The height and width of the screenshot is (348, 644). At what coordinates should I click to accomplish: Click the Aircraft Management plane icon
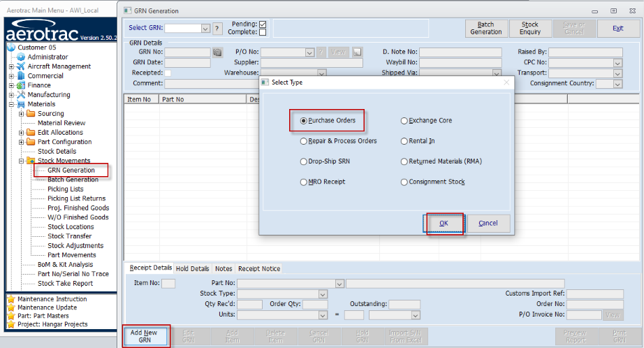[x=21, y=66]
